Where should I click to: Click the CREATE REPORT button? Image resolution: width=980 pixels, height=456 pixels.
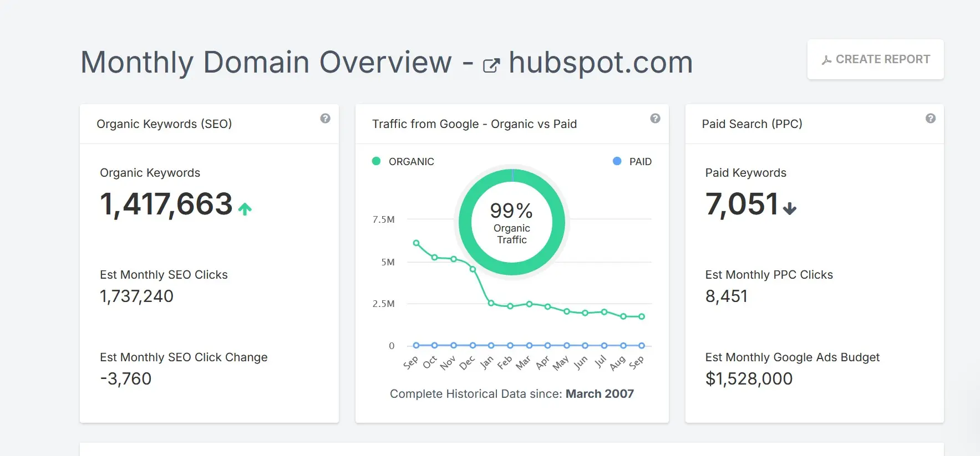pyautogui.click(x=875, y=59)
